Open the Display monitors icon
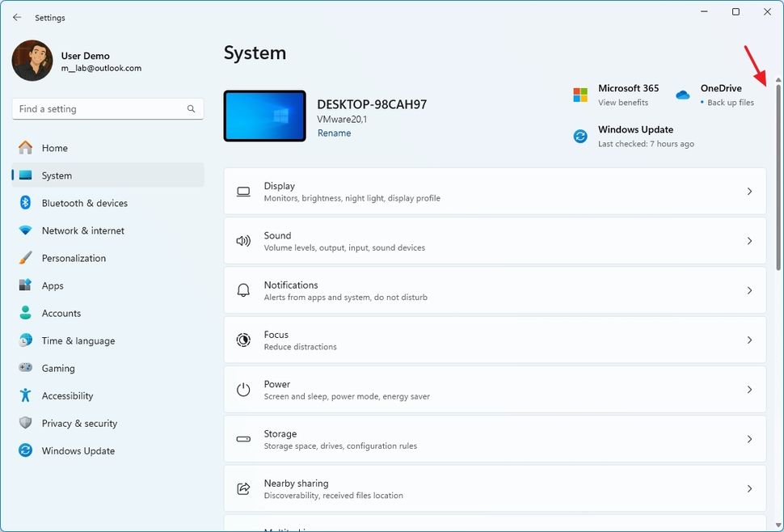This screenshot has width=784, height=532. 243,191
